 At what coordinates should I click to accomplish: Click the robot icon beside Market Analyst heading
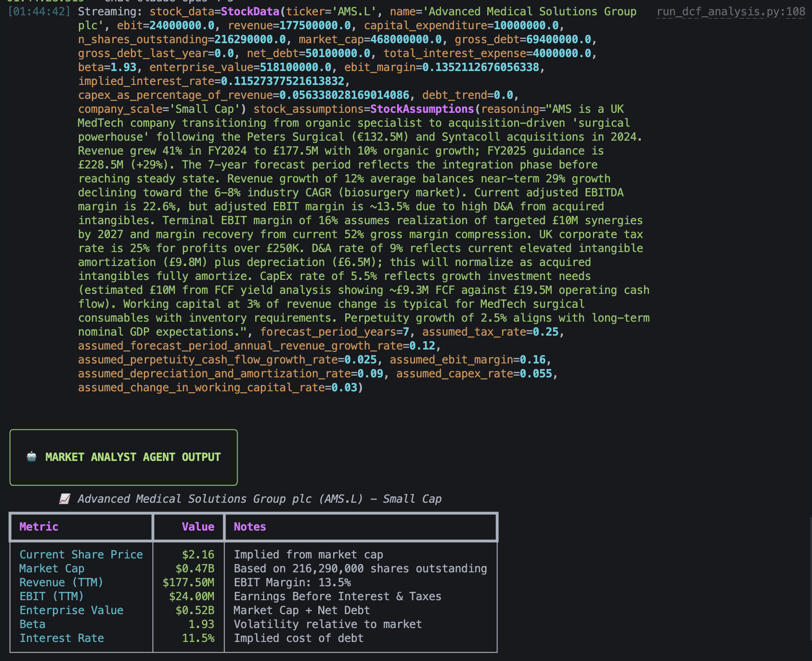click(x=32, y=457)
